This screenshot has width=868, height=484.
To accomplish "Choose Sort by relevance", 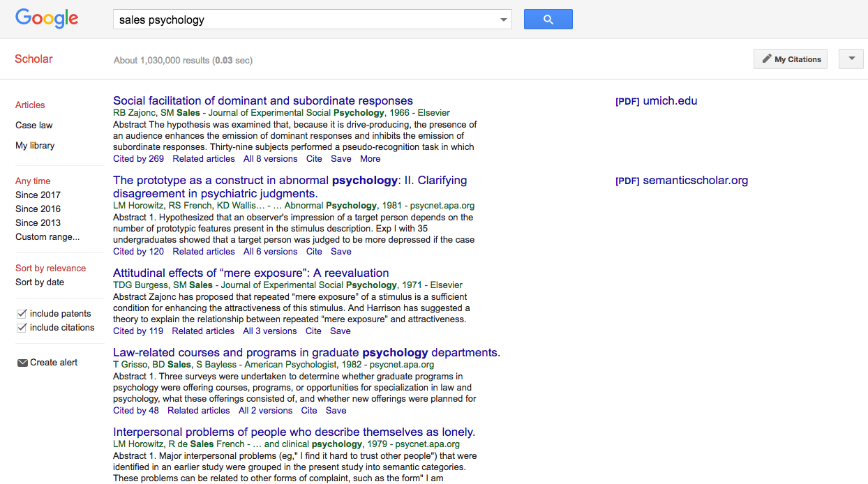I will [50, 269].
